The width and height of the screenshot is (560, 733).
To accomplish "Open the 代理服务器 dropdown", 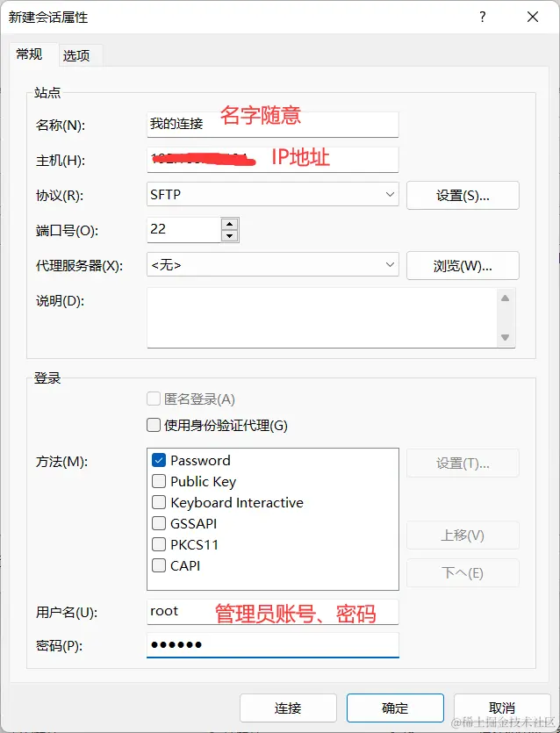I will point(272,264).
